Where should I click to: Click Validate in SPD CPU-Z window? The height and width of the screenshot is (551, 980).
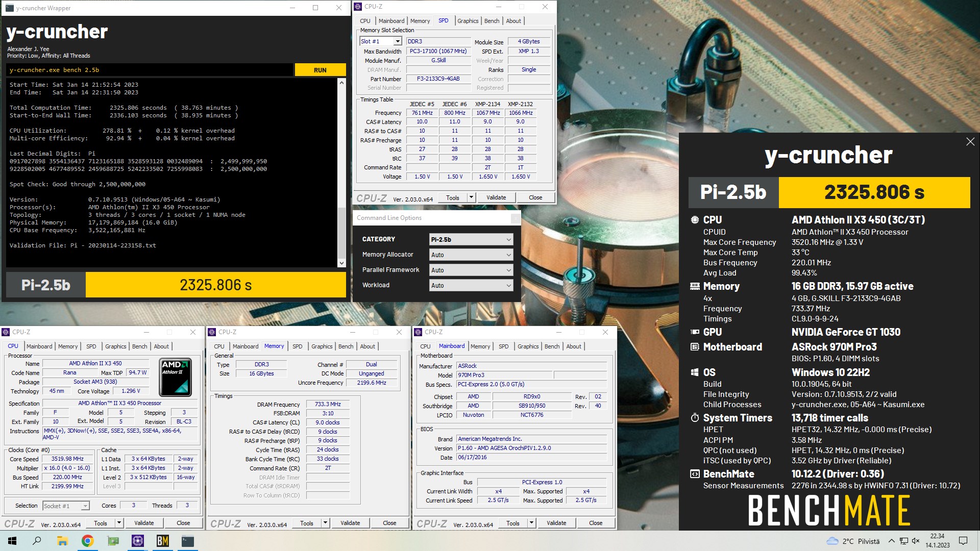(496, 197)
